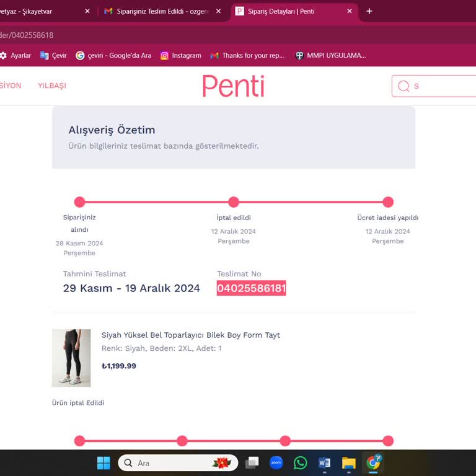476x476 pixels.
Task: Click the 'Ücret iadesi yapıldı' progress marker
Action: [x=388, y=202]
